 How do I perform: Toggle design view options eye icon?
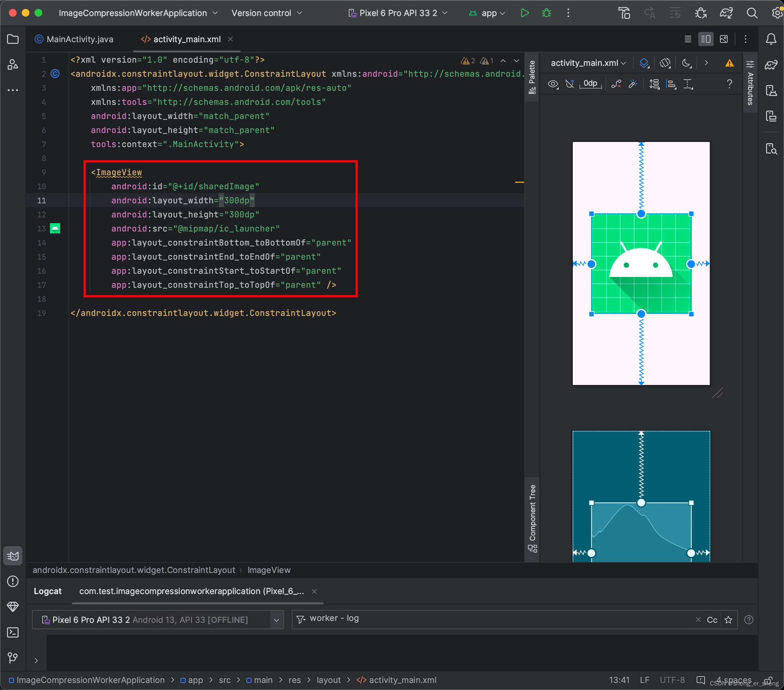click(553, 84)
